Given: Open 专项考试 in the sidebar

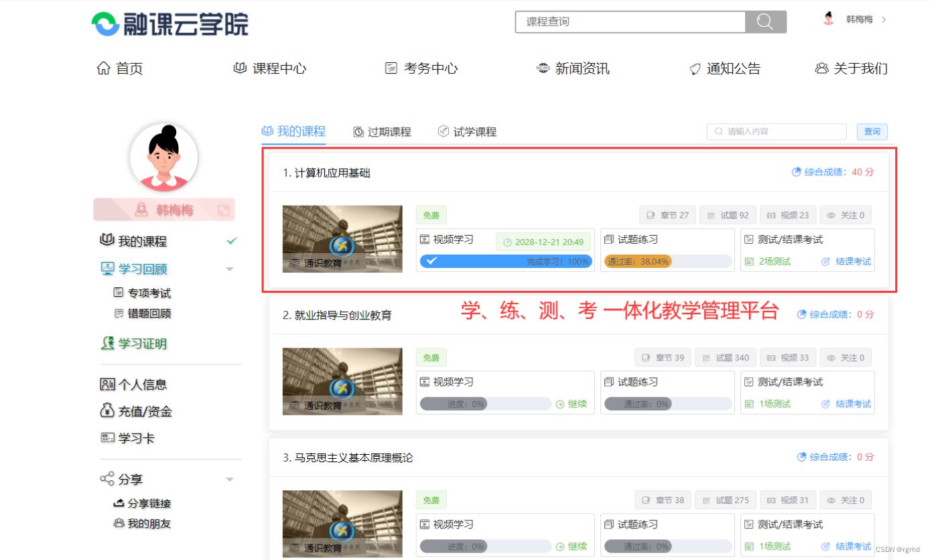Looking at the screenshot, I should point(143,293).
